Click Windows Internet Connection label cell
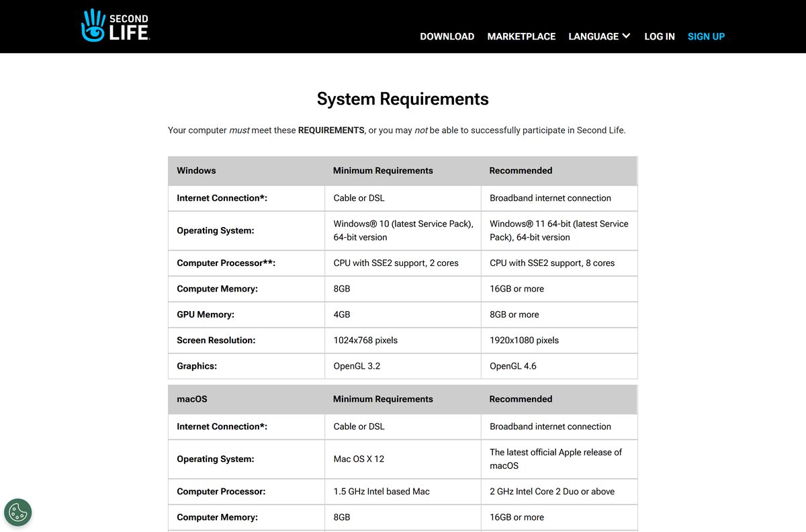The height and width of the screenshot is (532, 806). [247, 198]
